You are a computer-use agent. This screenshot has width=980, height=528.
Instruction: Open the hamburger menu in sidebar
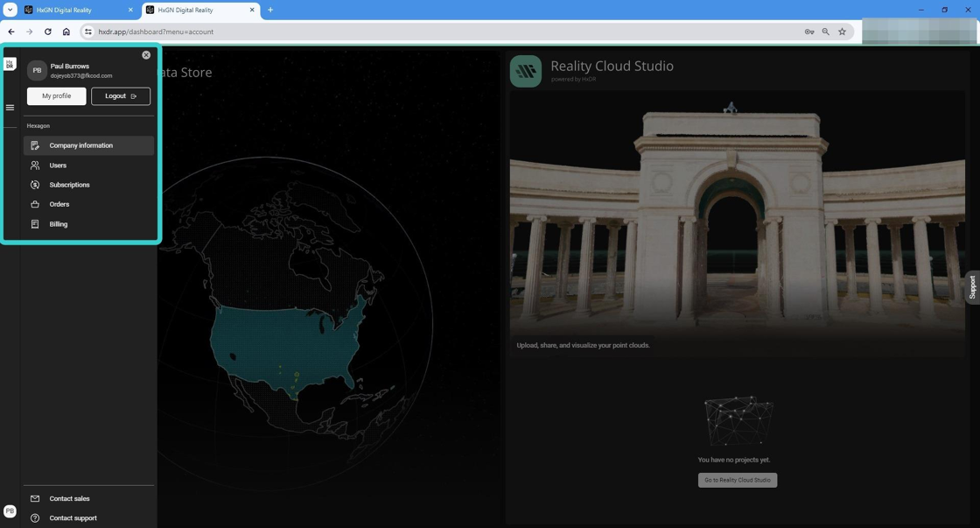tap(10, 108)
